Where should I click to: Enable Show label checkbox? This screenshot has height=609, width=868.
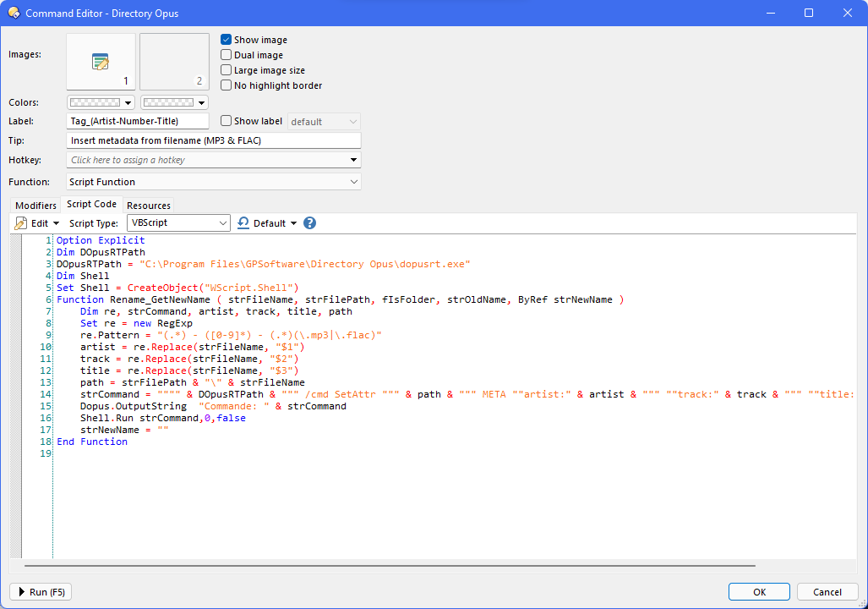pyautogui.click(x=226, y=121)
